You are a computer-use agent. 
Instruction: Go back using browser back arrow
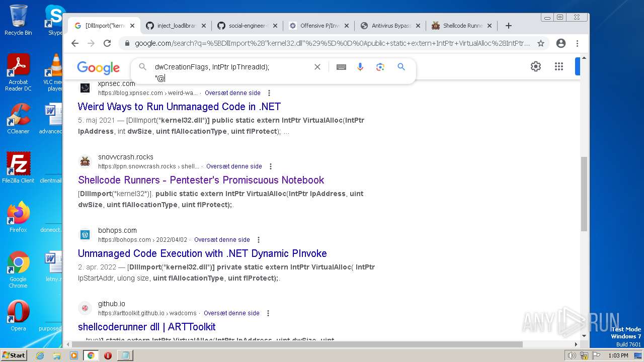point(75,43)
